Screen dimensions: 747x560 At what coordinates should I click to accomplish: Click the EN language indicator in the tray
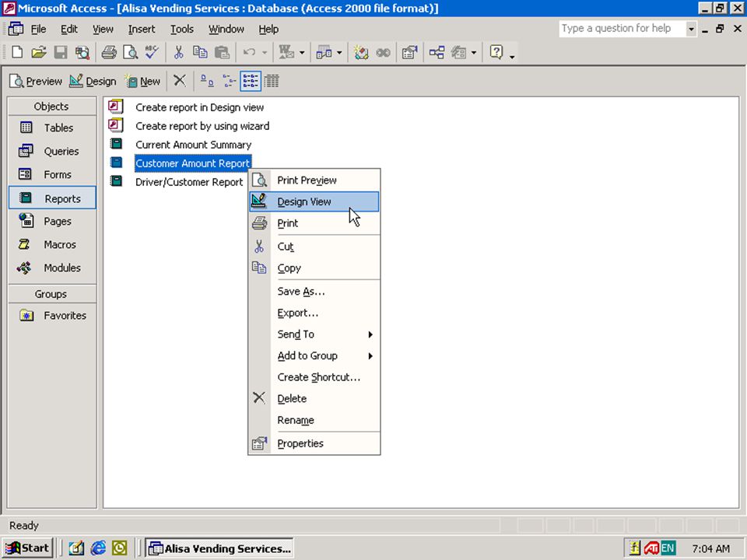pyautogui.click(x=668, y=548)
